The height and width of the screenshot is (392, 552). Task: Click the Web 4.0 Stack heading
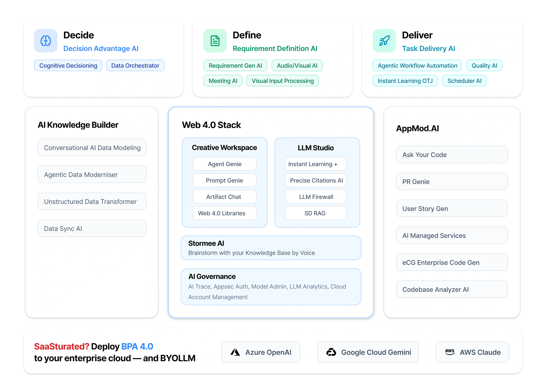(211, 125)
